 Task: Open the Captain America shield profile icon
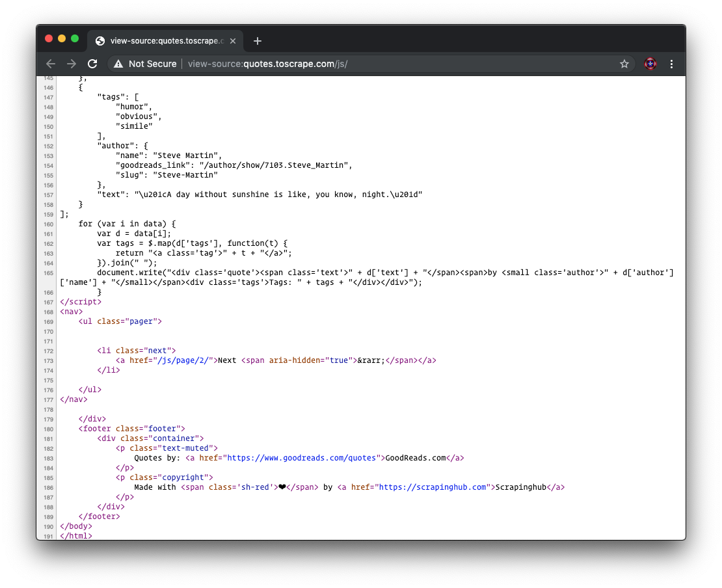click(x=650, y=64)
